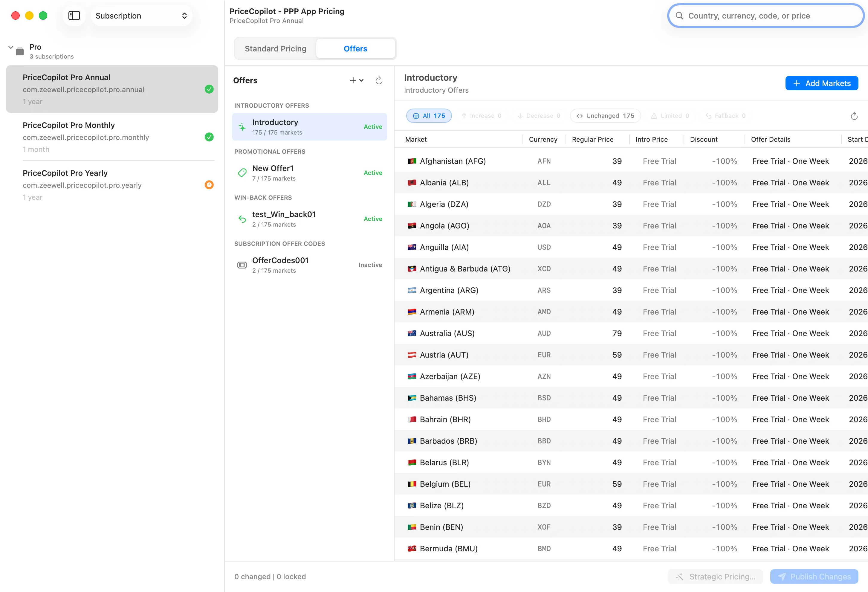The width and height of the screenshot is (868, 592).
Task: Click green checkmark status for Pro Monthly
Action: coord(209,137)
